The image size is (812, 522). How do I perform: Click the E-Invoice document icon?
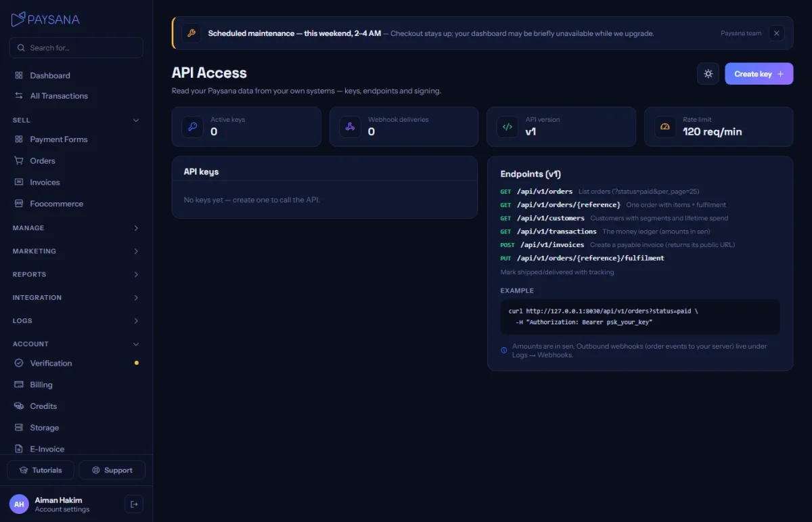pos(18,449)
